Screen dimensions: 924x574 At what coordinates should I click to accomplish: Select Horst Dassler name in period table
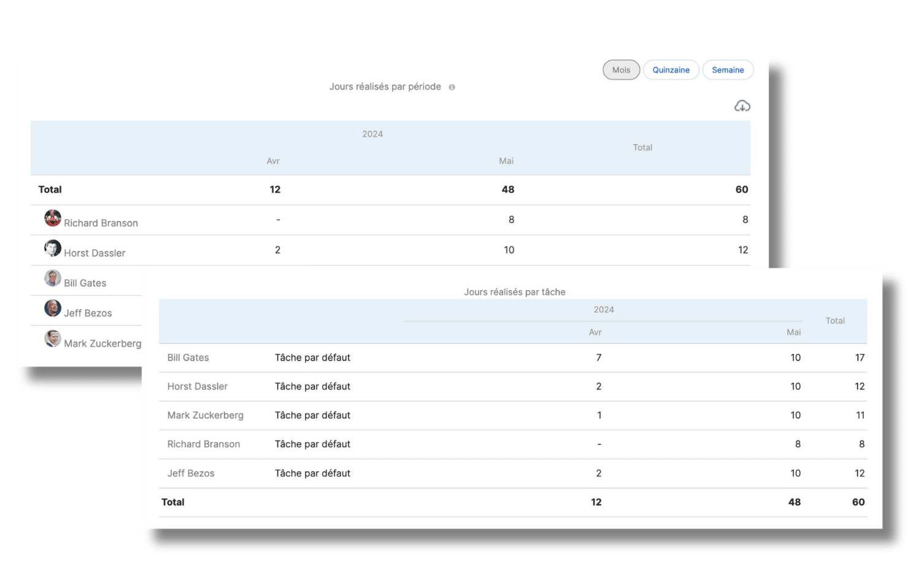tap(94, 253)
